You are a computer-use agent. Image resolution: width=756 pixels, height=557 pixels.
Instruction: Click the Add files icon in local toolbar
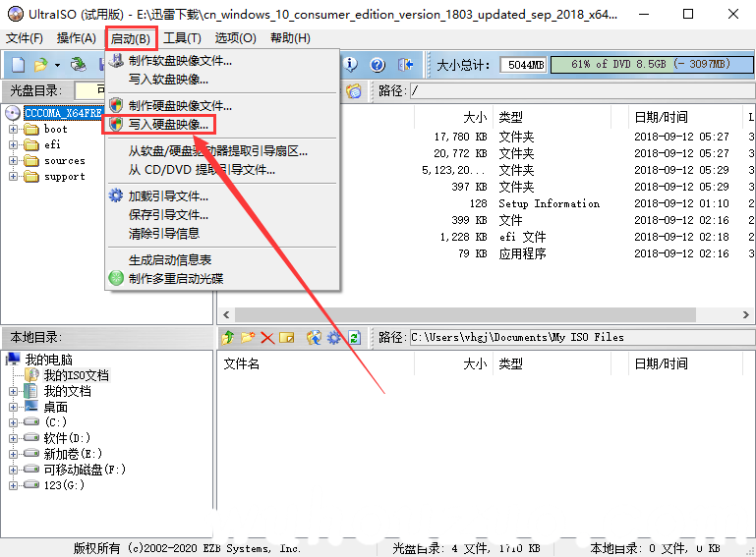coord(314,337)
